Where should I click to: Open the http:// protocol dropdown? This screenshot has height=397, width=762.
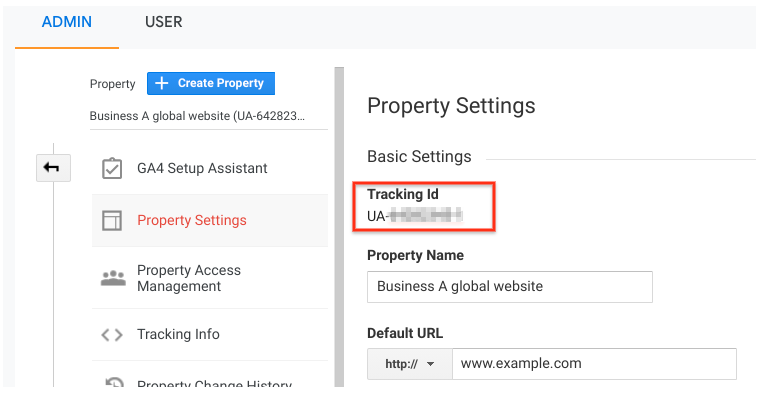[x=410, y=364]
